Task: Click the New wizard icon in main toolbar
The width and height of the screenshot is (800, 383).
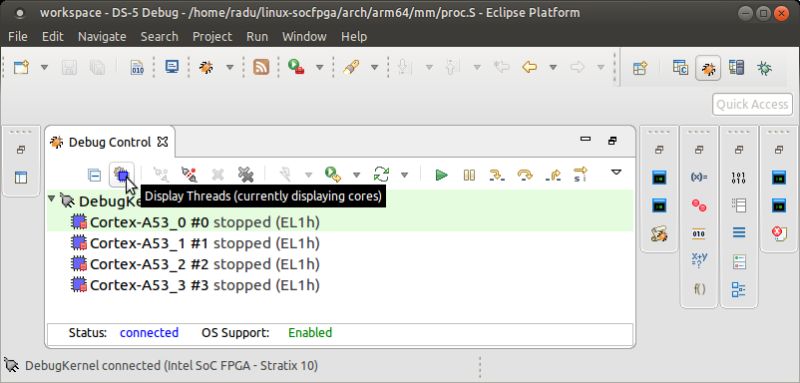Action: [21, 67]
